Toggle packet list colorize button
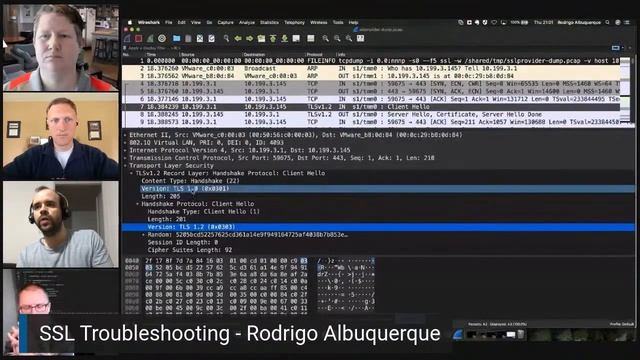The height and width of the screenshot is (360, 640). (311, 38)
